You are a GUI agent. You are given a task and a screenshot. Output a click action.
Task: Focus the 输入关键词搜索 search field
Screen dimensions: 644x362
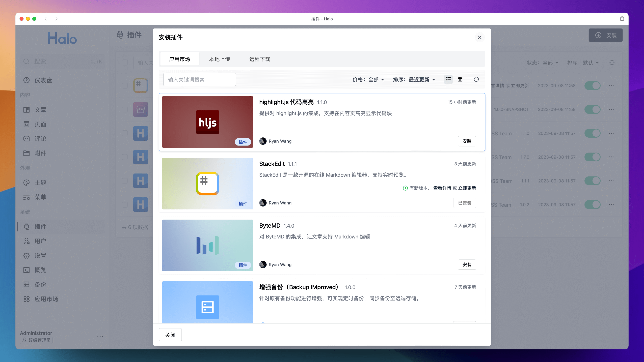point(199,80)
